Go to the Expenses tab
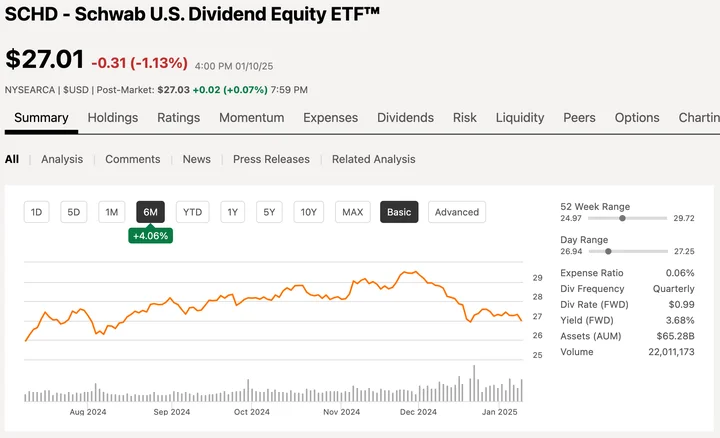This screenshot has height=438, width=720. click(330, 117)
